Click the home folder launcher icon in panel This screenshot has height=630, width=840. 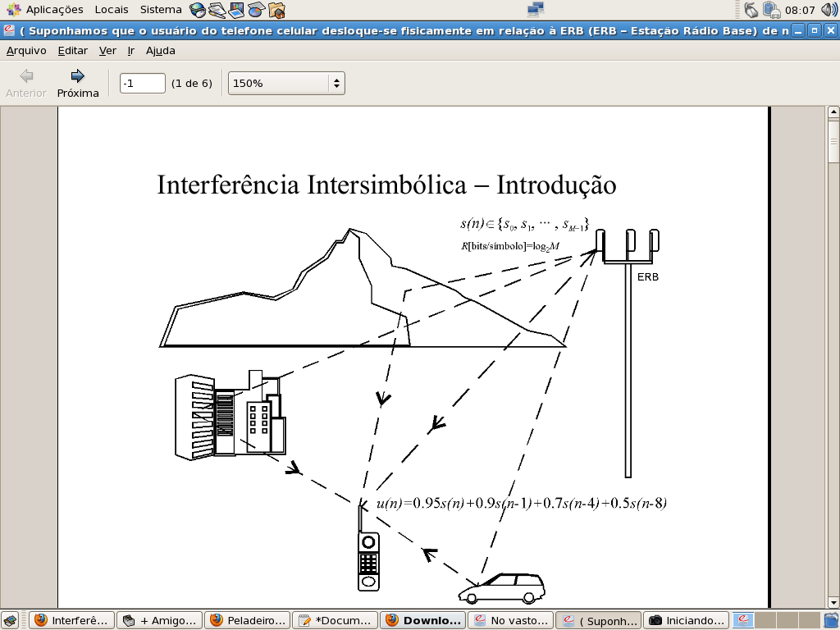pyautogui.click(x=276, y=10)
